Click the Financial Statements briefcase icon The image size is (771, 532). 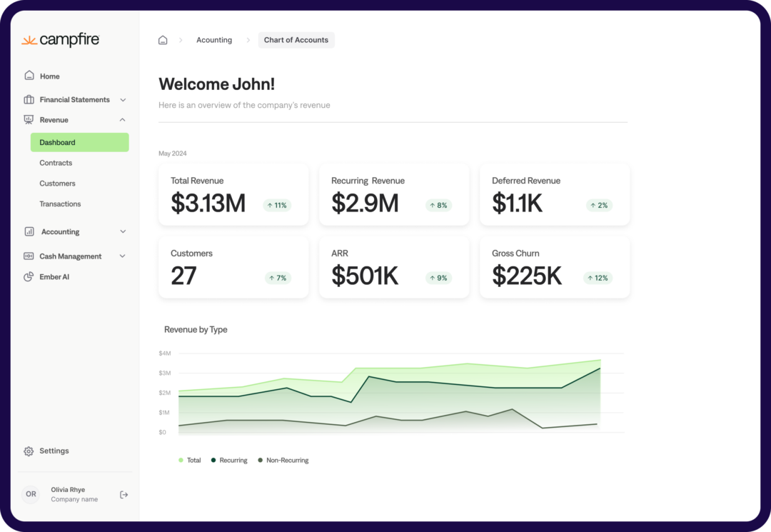29,99
